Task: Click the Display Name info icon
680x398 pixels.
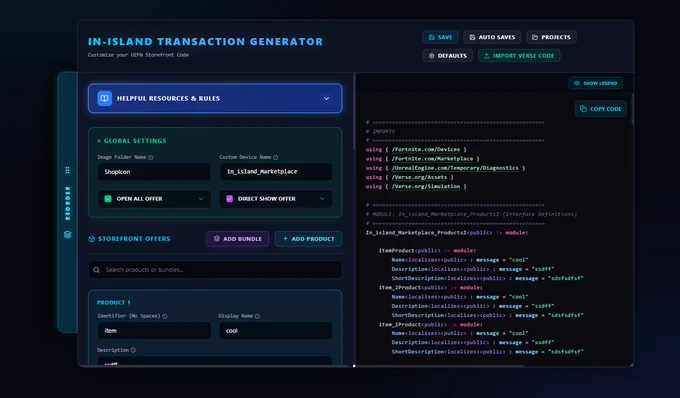Action: (257, 316)
